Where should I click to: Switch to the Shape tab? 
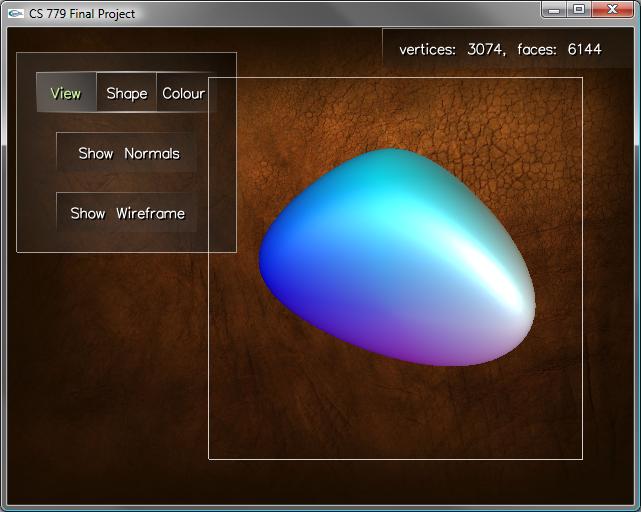(127, 93)
